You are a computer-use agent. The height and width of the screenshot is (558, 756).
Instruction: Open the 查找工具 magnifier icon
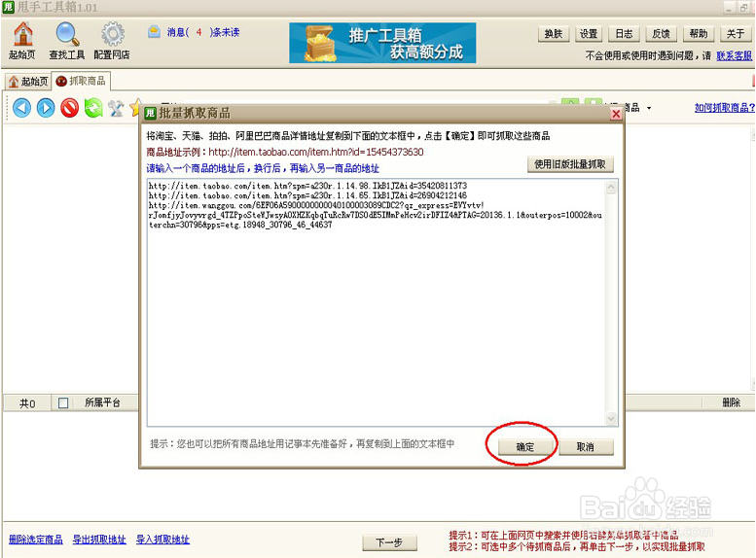tap(67, 41)
